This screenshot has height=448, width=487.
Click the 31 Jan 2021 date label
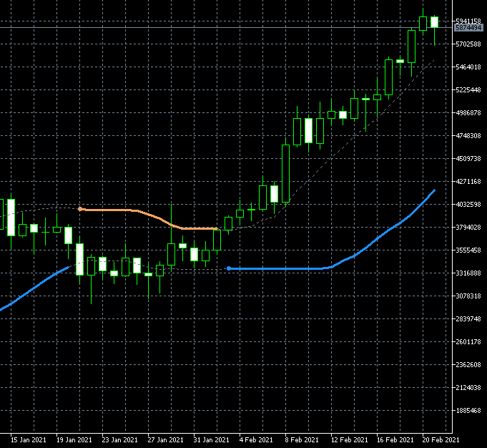coord(211,439)
